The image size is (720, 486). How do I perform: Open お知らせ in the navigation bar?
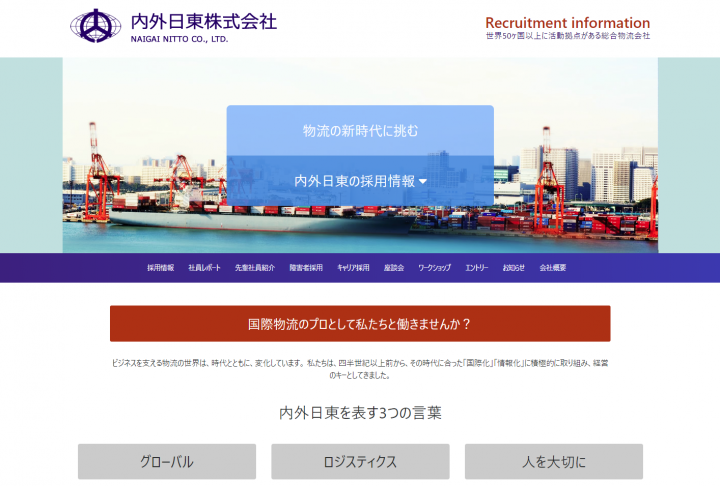(513, 268)
